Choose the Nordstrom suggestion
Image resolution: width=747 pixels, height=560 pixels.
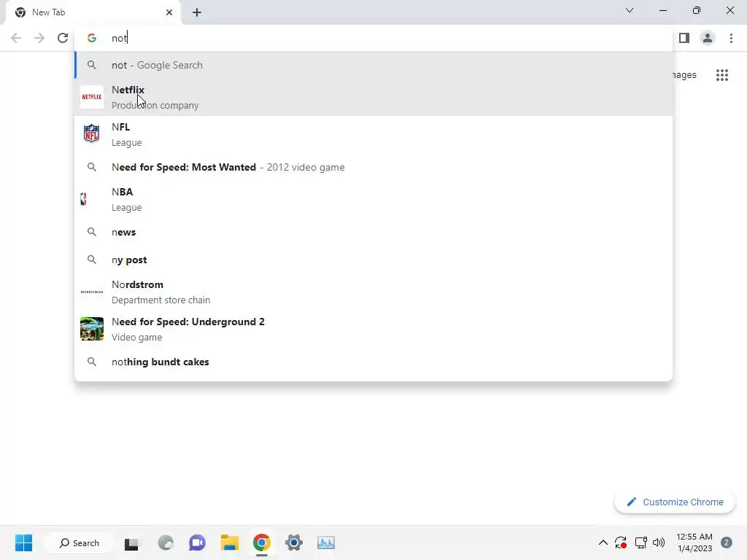373,292
